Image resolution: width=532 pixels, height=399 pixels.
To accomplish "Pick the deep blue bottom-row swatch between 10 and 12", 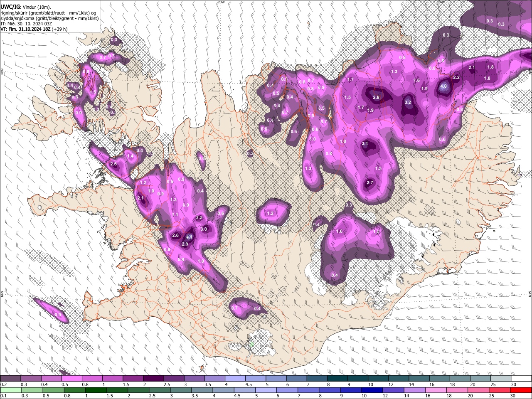I will point(372,390).
